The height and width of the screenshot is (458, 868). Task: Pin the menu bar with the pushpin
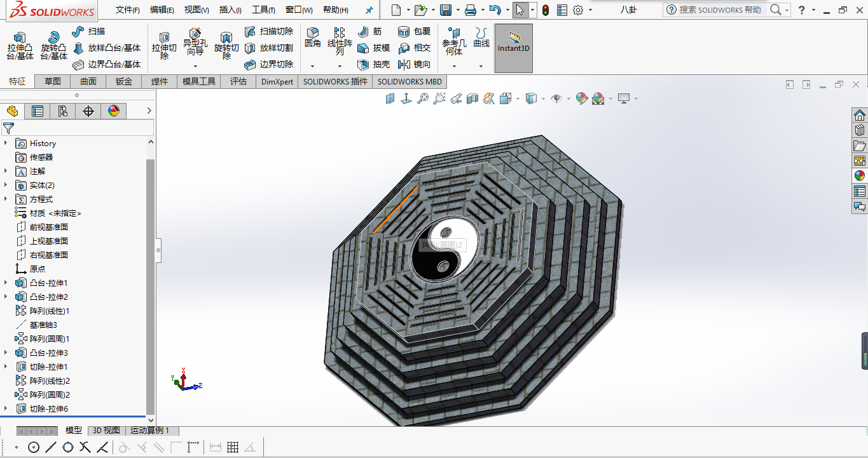(x=369, y=10)
